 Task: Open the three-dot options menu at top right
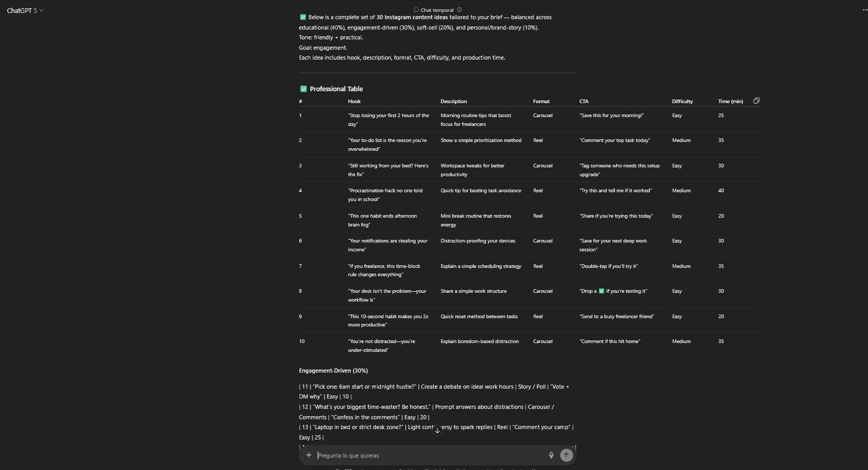(x=864, y=10)
